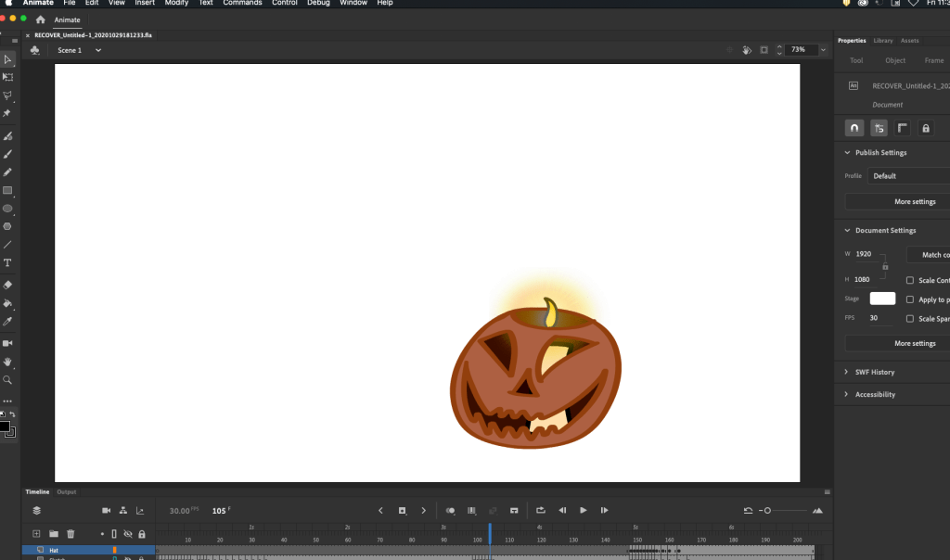This screenshot has width=950, height=560.
Task: Expand the SWF History section
Action: (x=847, y=372)
